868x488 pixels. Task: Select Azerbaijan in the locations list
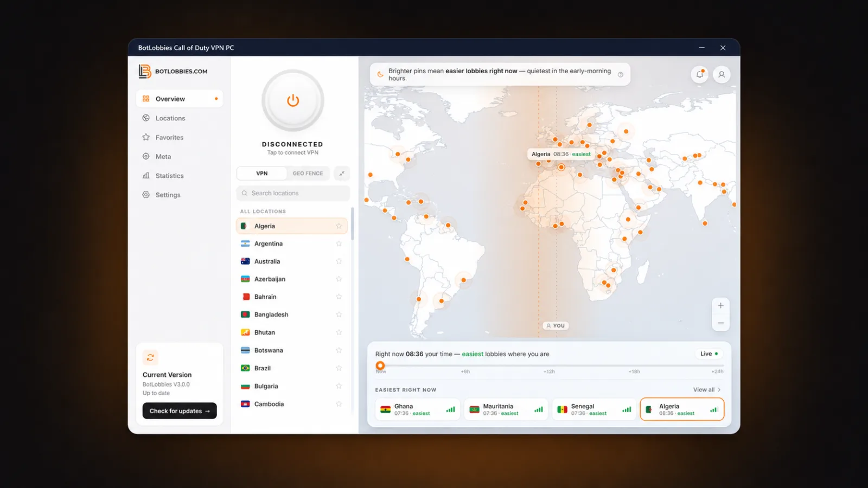(292, 279)
